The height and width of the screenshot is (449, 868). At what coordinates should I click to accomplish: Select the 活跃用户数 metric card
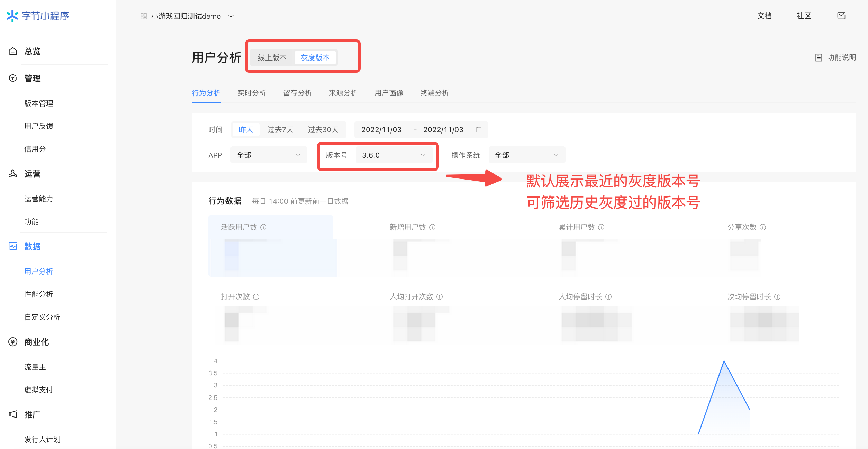(x=273, y=246)
